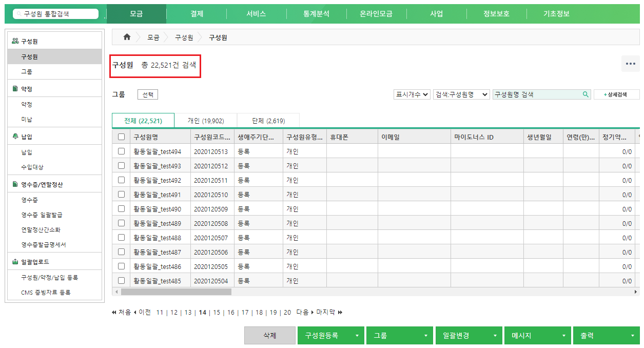Click the 마지막 last-page double arrow

(340, 312)
